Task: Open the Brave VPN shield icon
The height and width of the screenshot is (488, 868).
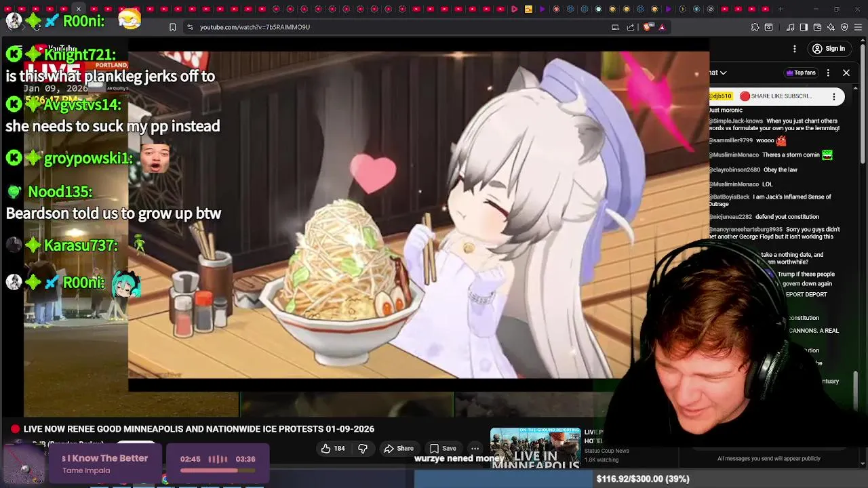Action: point(844,27)
